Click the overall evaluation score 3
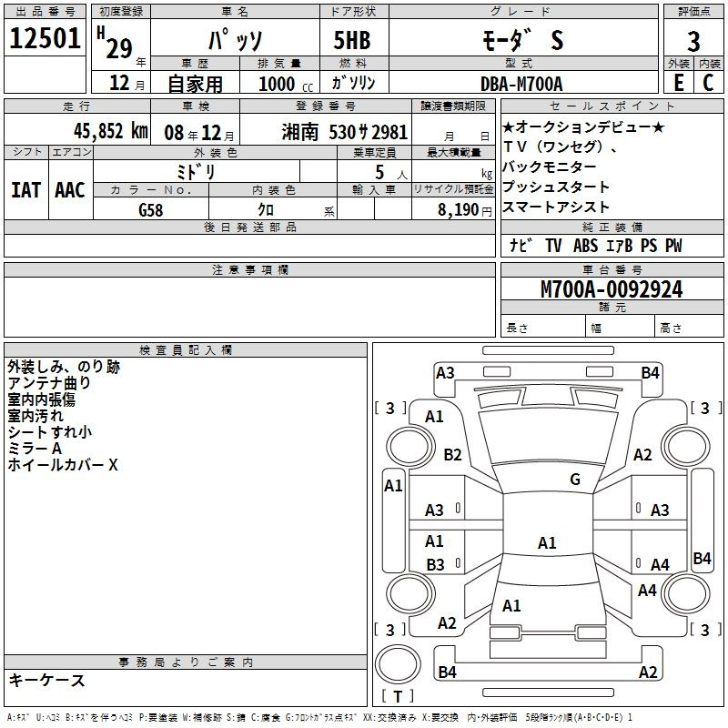 693,40
